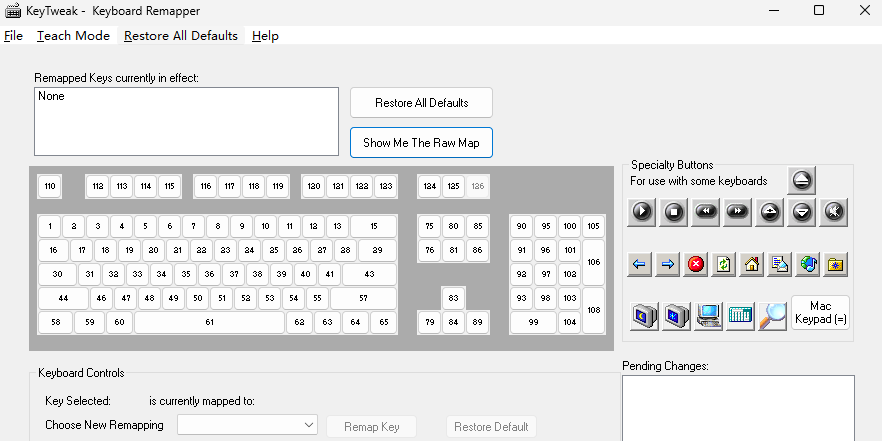Select keyboard key 29
The image size is (882, 441).
(377, 250)
